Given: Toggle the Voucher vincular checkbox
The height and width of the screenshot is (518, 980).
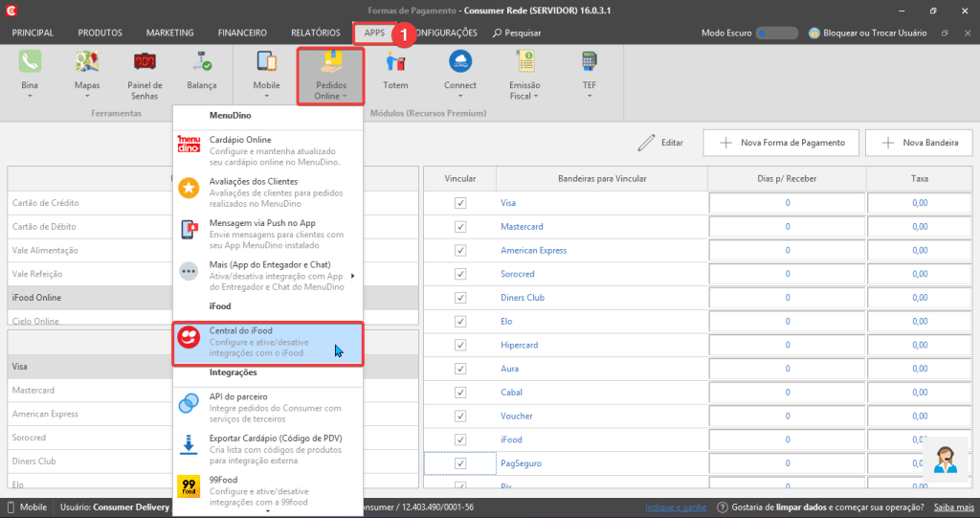Looking at the screenshot, I should pyautogui.click(x=460, y=416).
